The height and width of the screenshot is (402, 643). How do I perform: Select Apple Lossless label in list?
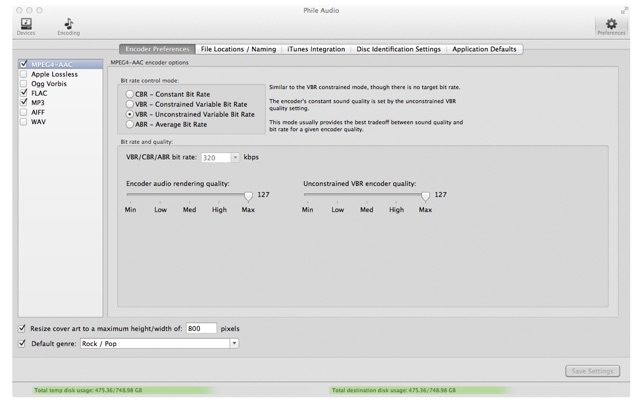tap(55, 74)
